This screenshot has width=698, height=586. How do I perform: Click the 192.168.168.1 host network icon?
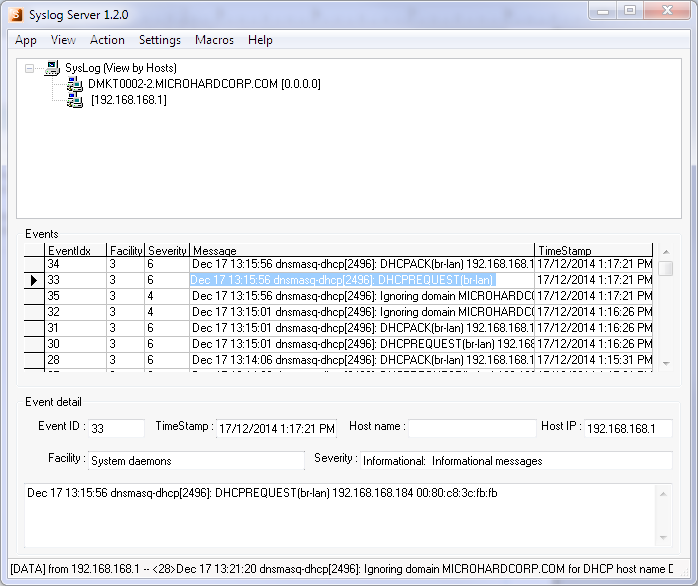coord(75,100)
